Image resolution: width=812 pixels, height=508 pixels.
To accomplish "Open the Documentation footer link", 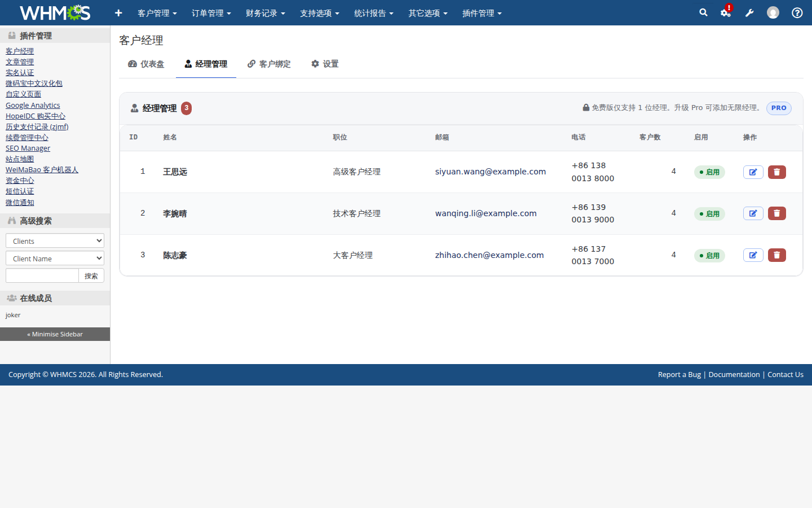I will [x=734, y=375].
